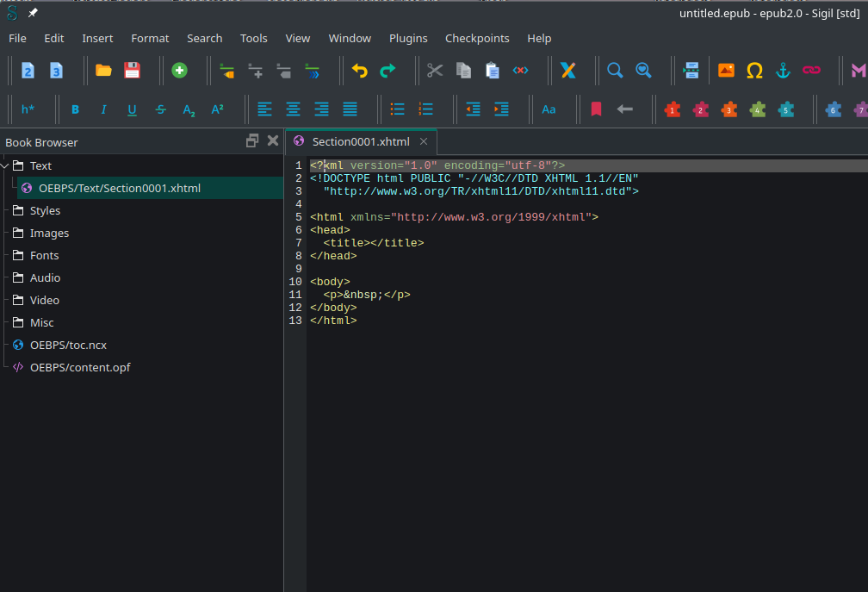Screen dimensions: 868x592
Task: Add existing files with green plus
Action: (x=179, y=71)
